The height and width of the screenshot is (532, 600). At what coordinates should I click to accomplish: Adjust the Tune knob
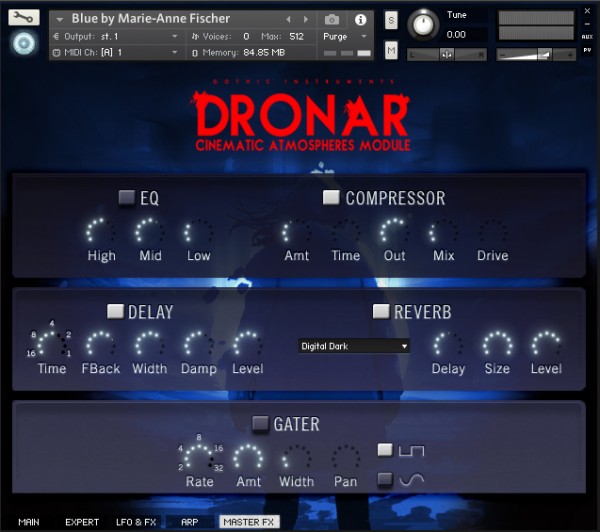tap(423, 24)
